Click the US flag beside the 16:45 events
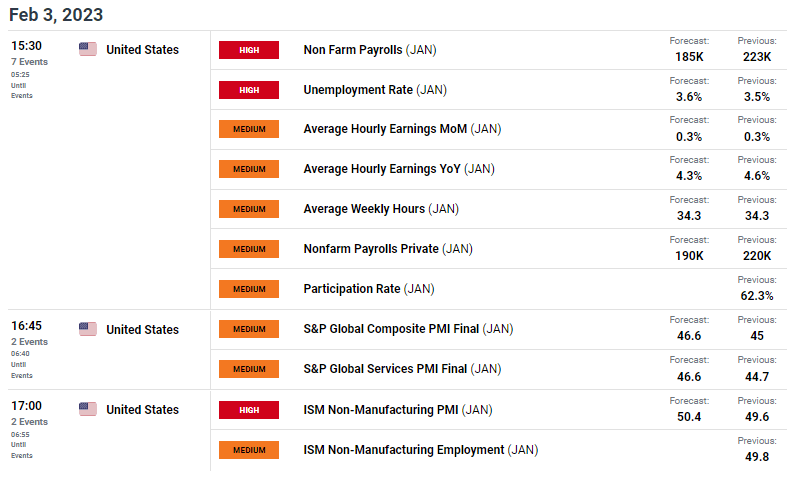The height and width of the screenshot is (485, 787). tap(87, 329)
